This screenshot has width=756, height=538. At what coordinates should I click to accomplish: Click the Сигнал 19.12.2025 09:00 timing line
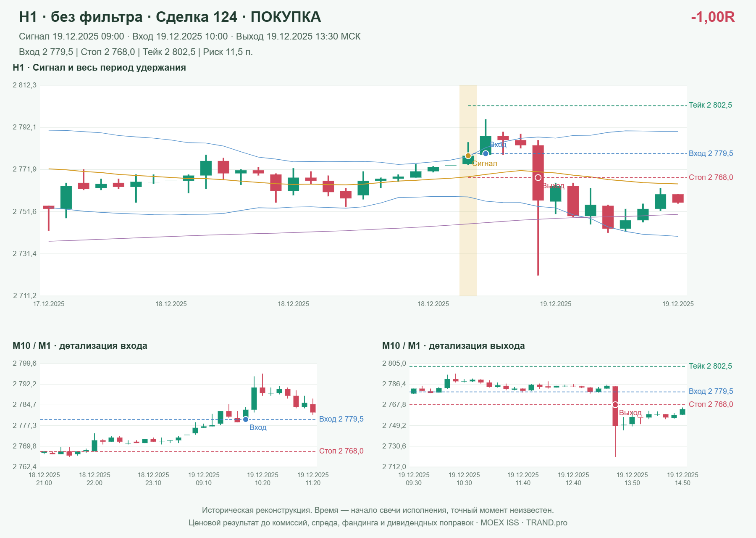coord(189,37)
